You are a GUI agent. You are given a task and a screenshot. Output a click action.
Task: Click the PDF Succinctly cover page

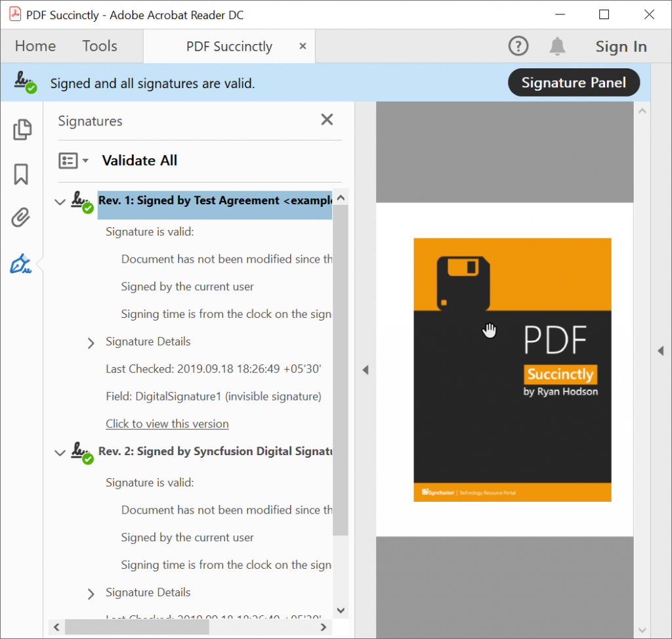coord(512,370)
